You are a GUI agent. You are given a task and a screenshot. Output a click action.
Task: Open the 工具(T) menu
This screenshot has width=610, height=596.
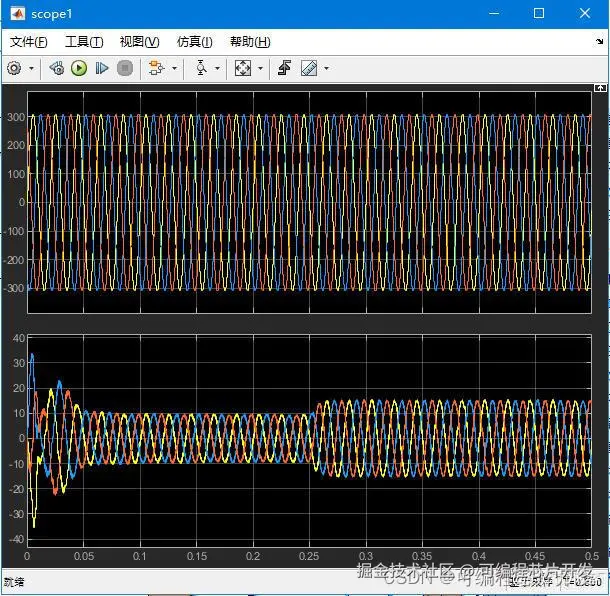(84, 41)
